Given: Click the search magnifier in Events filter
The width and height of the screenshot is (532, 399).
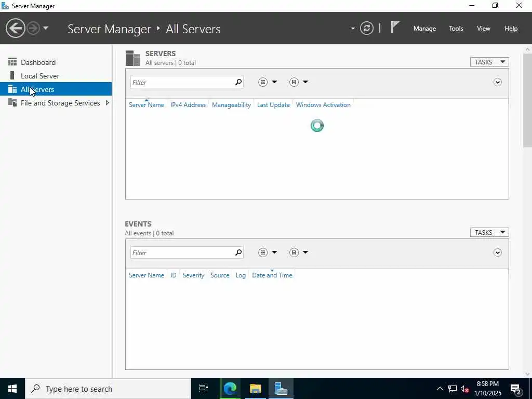Looking at the screenshot, I should 238,252.
